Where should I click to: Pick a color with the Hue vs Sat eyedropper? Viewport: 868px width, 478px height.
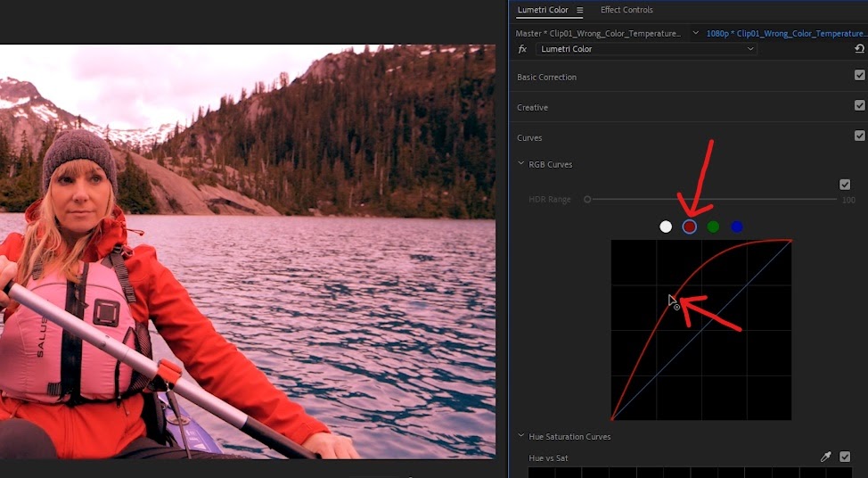pyautogui.click(x=826, y=457)
